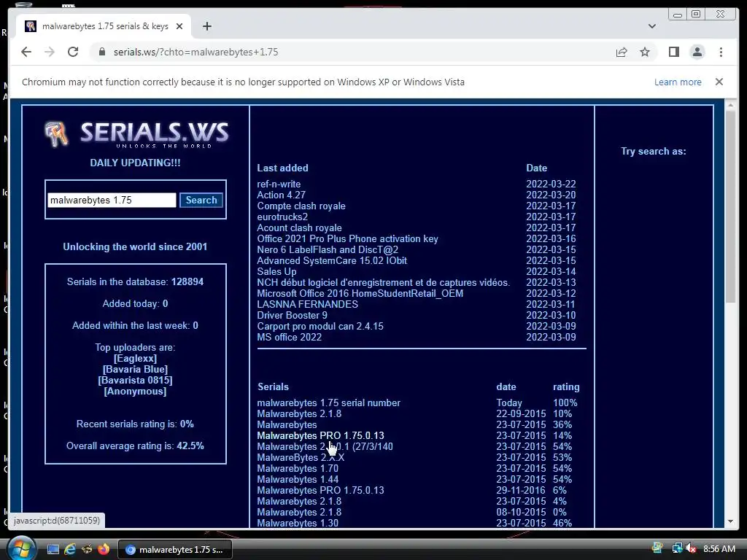747x560 pixels.
Task: Click the scrollbar down arrow
Action: click(x=730, y=521)
